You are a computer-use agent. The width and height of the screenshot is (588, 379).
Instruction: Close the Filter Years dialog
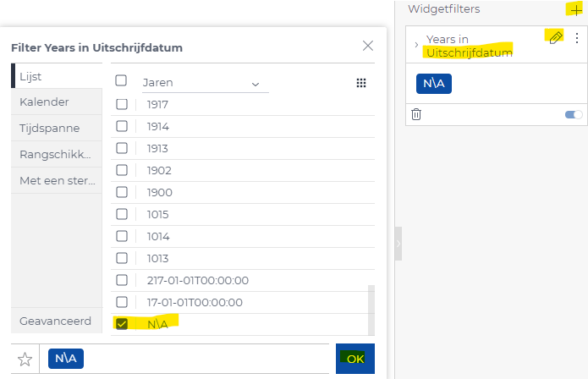(x=368, y=46)
